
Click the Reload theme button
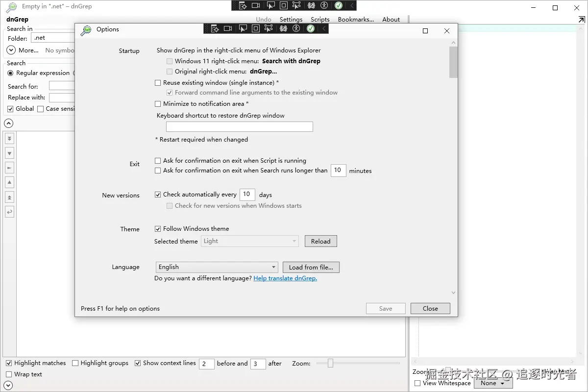pos(321,241)
